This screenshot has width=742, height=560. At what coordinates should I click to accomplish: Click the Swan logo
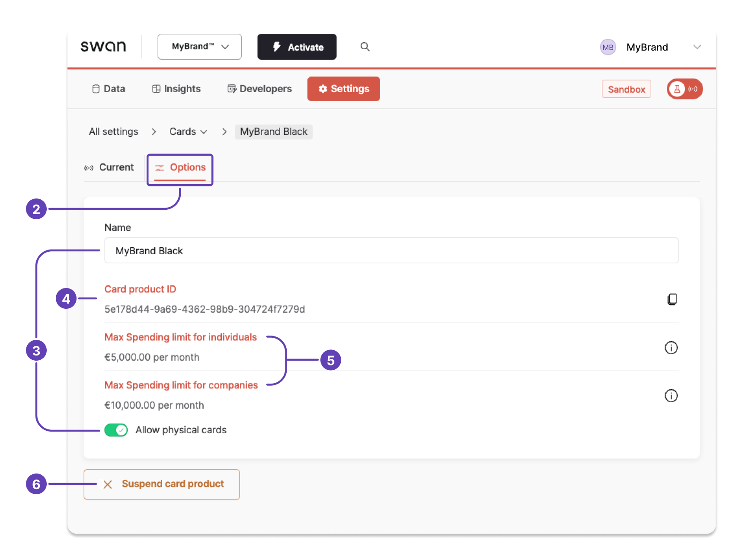[x=104, y=46]
